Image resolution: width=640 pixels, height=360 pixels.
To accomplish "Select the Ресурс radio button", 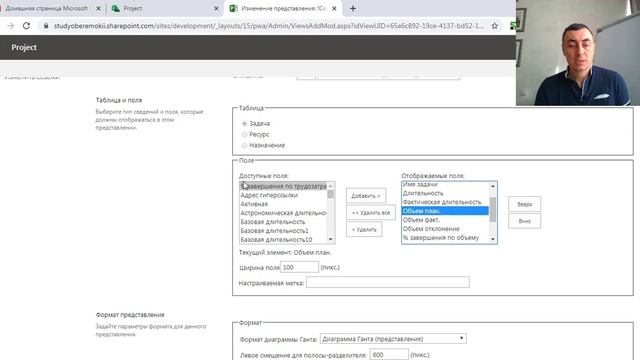I will [244, 134].
